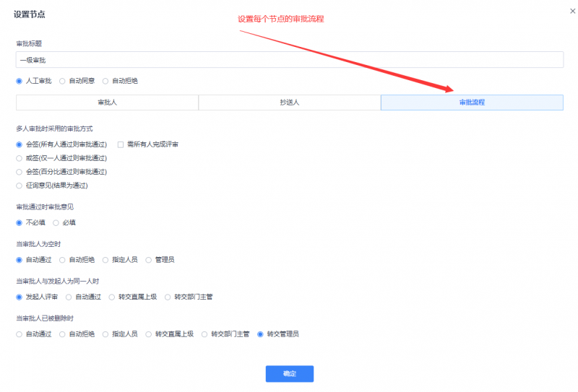Choose the 自动同意 radio option

tap(63, 81)
